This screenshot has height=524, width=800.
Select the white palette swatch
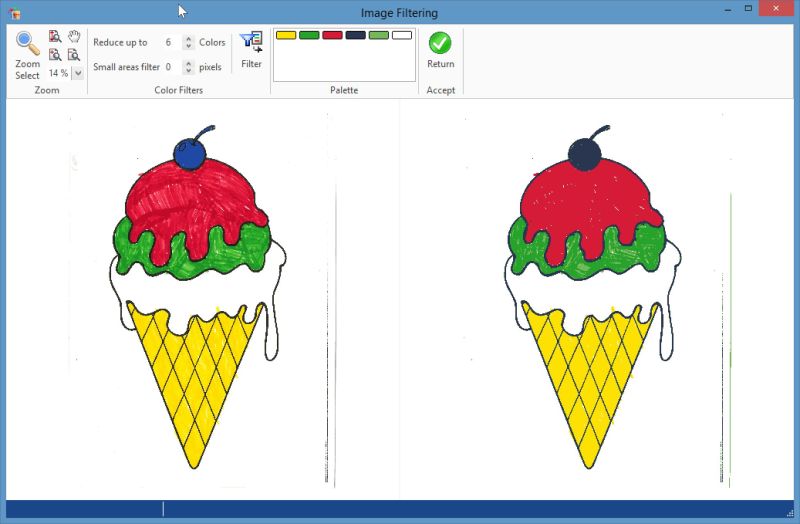(x=402, y=35)
